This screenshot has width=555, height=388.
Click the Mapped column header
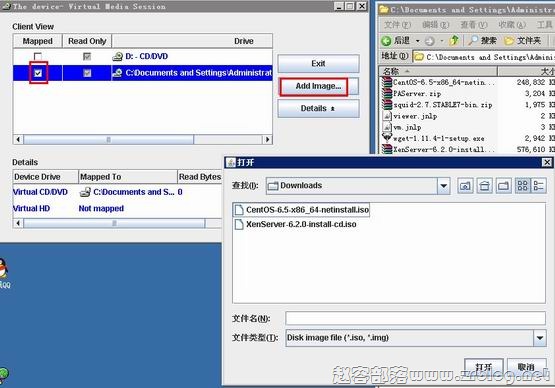pyautogui.click(x=38, y=41)
